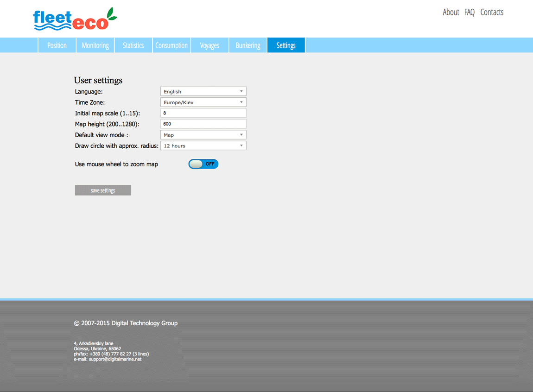Screen dimensions: 533x392
Task: Click the Initial map scale field
Action: (203, 113)
